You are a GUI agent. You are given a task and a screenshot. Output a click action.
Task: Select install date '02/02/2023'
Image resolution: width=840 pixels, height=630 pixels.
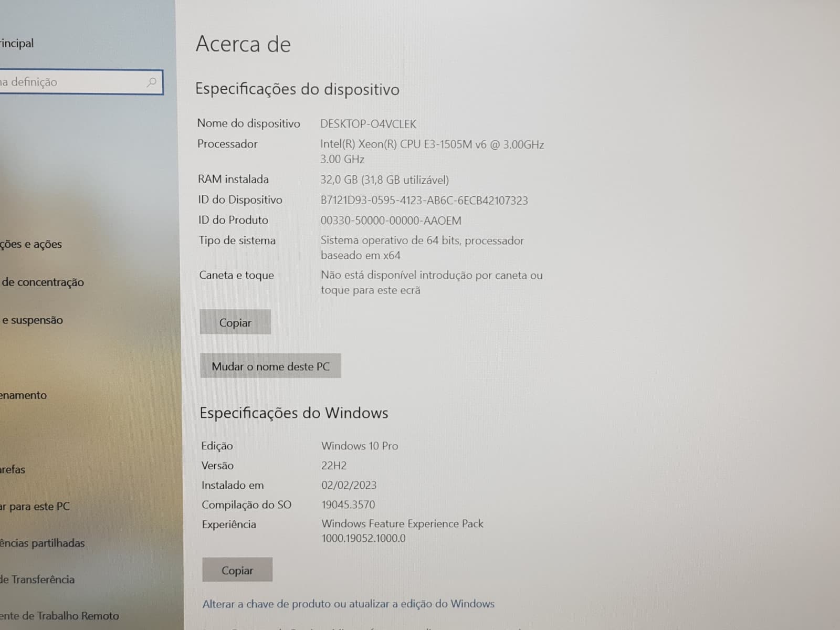point(349,485)
